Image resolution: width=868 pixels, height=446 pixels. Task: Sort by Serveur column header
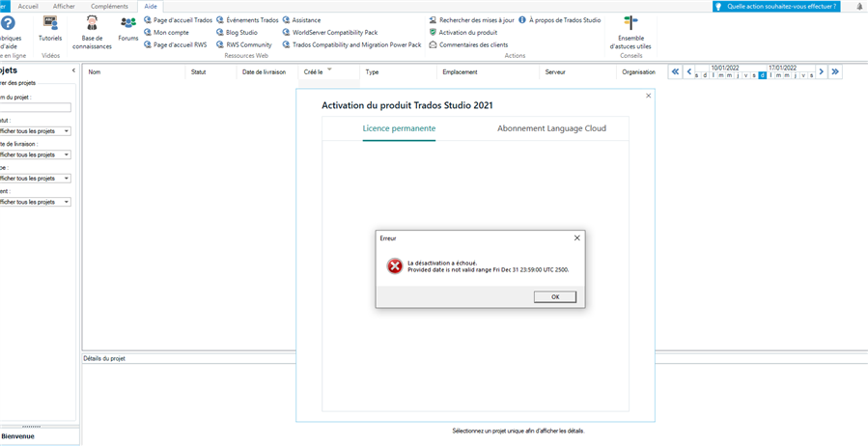(555, 72)
